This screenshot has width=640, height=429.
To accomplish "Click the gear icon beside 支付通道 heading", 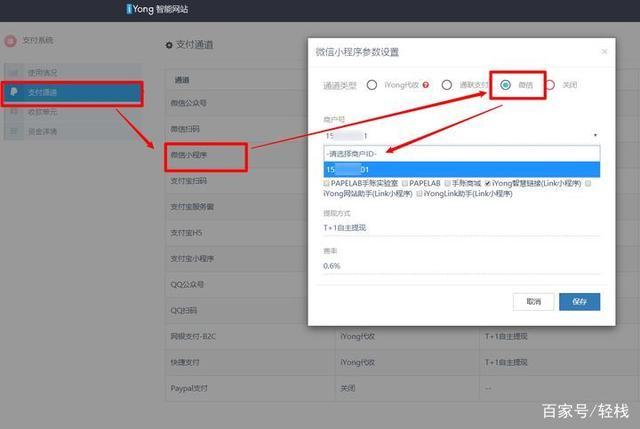I will 168,46.
